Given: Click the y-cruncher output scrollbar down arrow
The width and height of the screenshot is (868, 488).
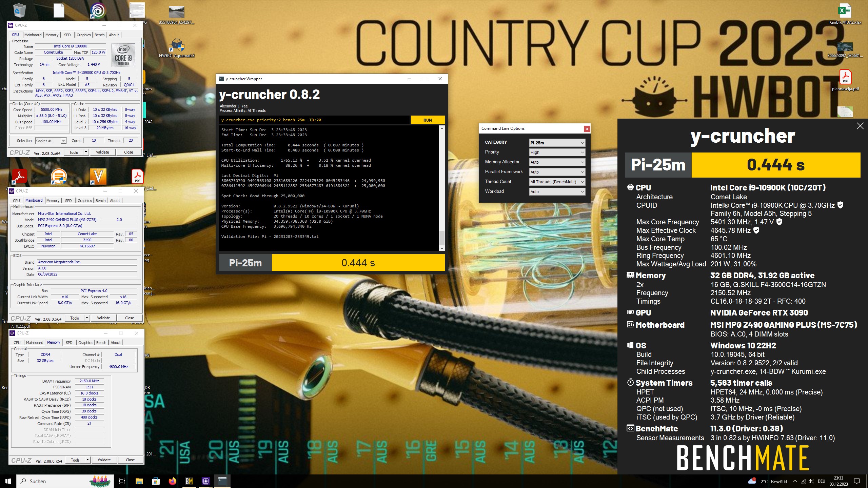Looking at the screenshot, I should click(x=441, y=248).
